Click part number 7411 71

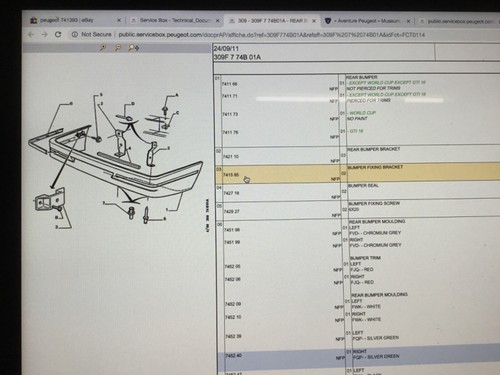230,96
